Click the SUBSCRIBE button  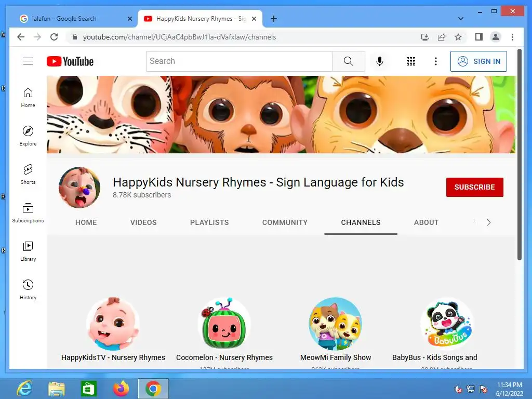[x=475, y=187]
